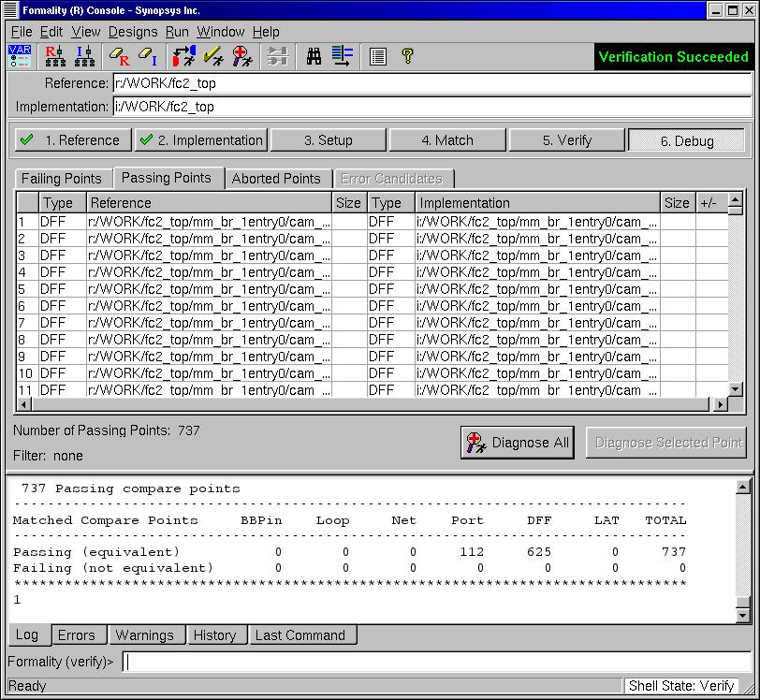760x700 pixels.
Task: Click the Formality (verify) command prompt field
Action: (x=436, y=663)
